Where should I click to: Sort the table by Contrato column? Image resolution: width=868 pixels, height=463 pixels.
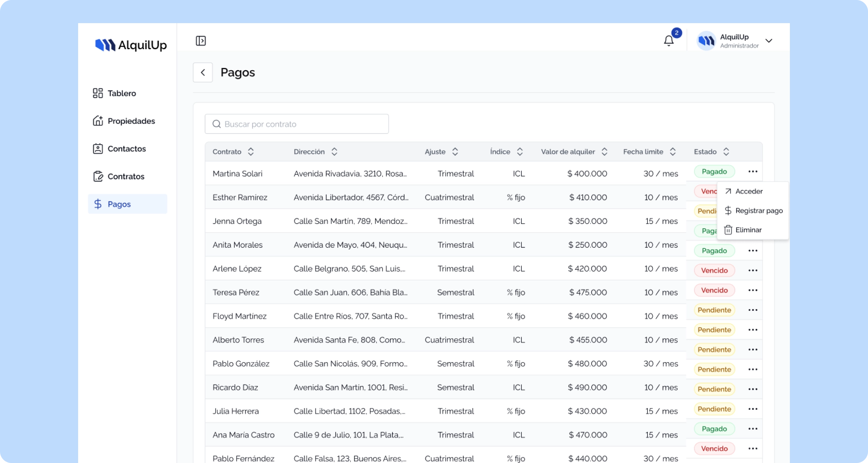251,152
